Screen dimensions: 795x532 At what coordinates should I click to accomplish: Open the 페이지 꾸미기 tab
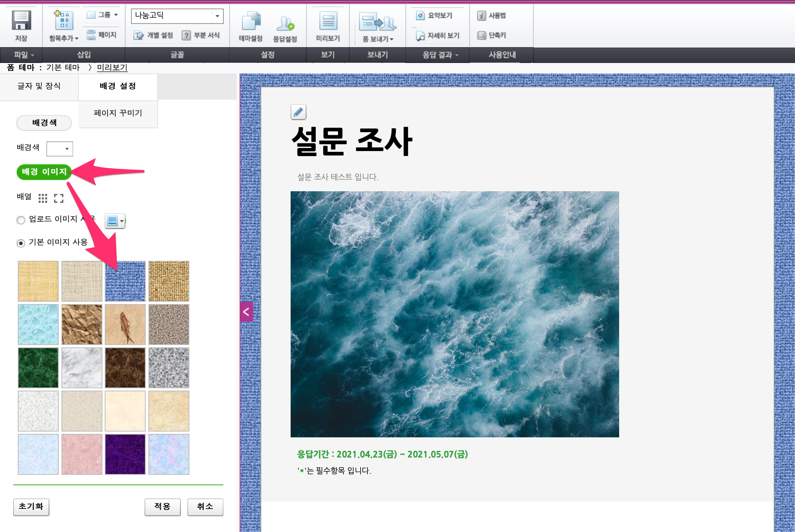tap(118, 113)
